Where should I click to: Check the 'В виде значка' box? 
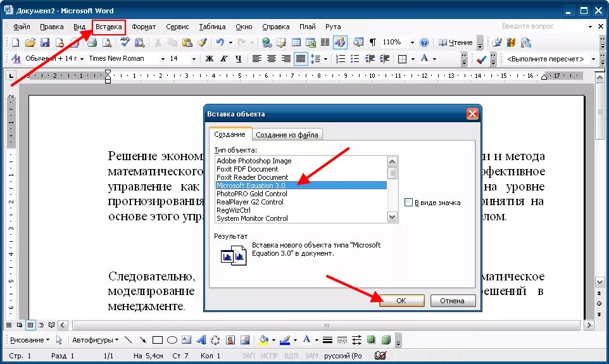click(408, 203)
